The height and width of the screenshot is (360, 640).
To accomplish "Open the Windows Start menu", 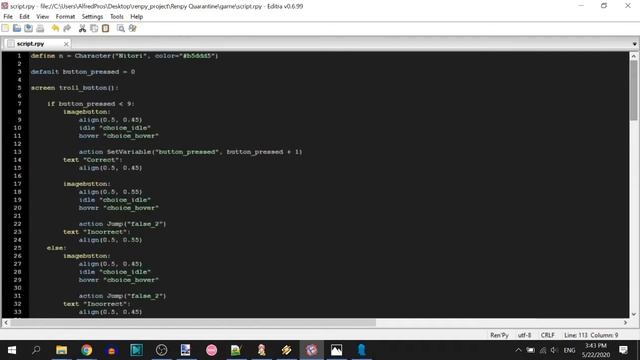I will pyautogui.click(x=11, y=350).
